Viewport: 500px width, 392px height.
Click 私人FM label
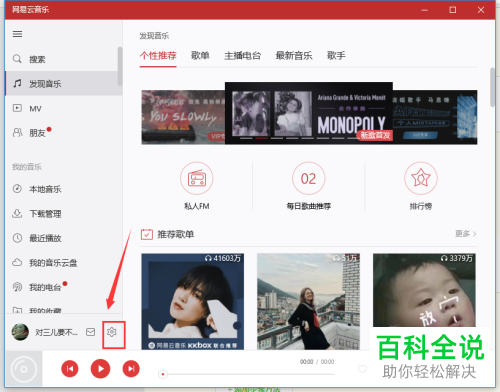coord(197,206)
